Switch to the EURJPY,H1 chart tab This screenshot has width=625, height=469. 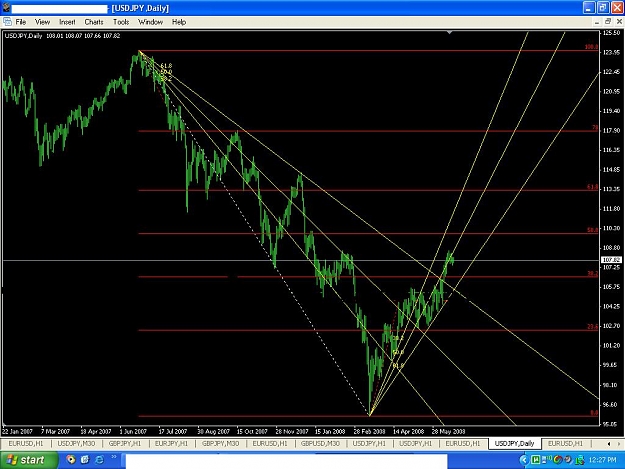(171, 443)
